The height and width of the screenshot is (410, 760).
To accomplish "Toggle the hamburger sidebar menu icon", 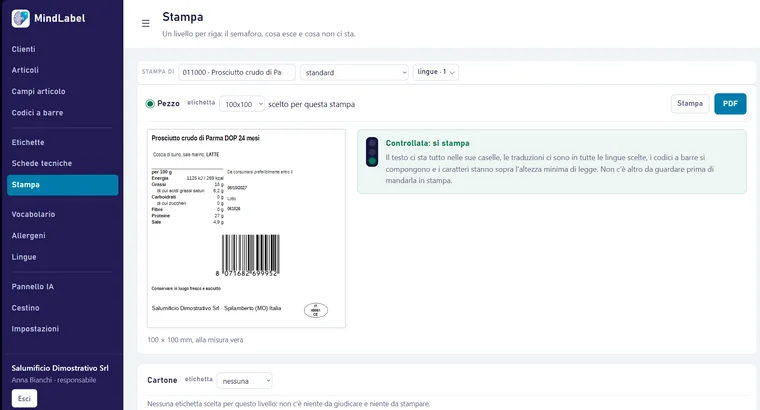I will (x=145, y=23).
